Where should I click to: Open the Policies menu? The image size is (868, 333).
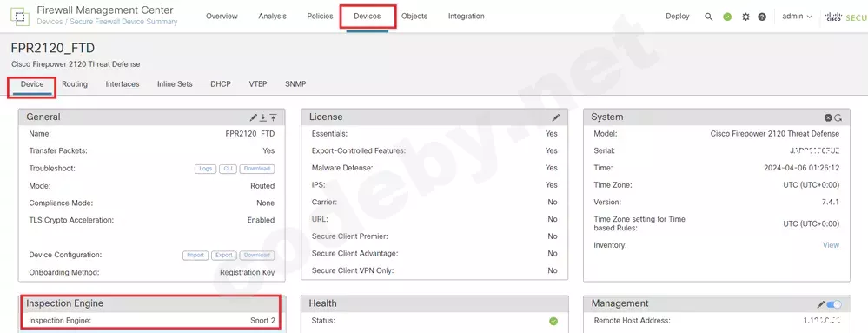320,16
